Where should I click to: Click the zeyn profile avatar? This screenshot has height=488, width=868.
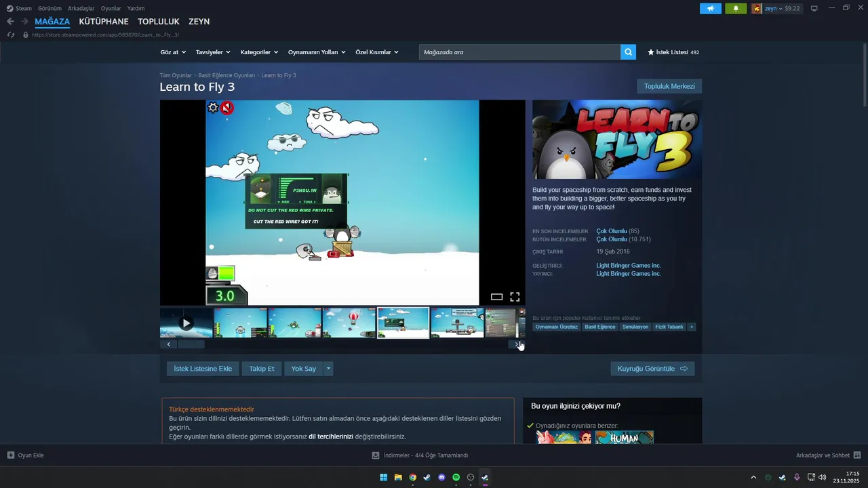[757, 9]
